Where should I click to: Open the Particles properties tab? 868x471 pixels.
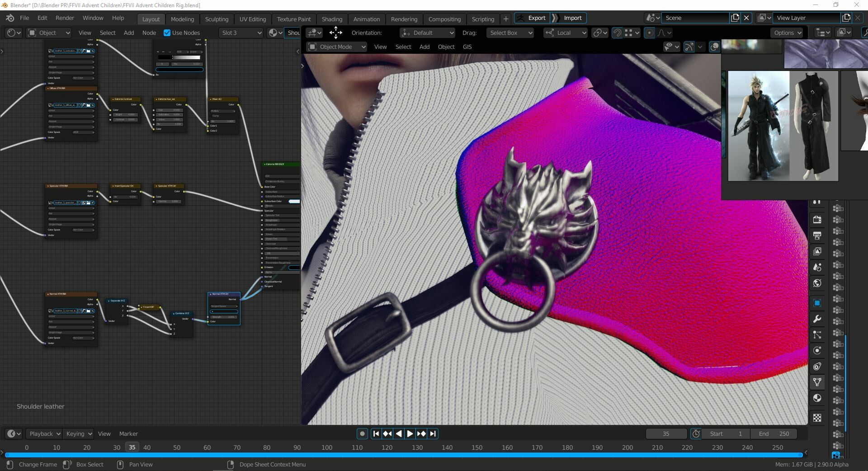[x=817, y=335]
